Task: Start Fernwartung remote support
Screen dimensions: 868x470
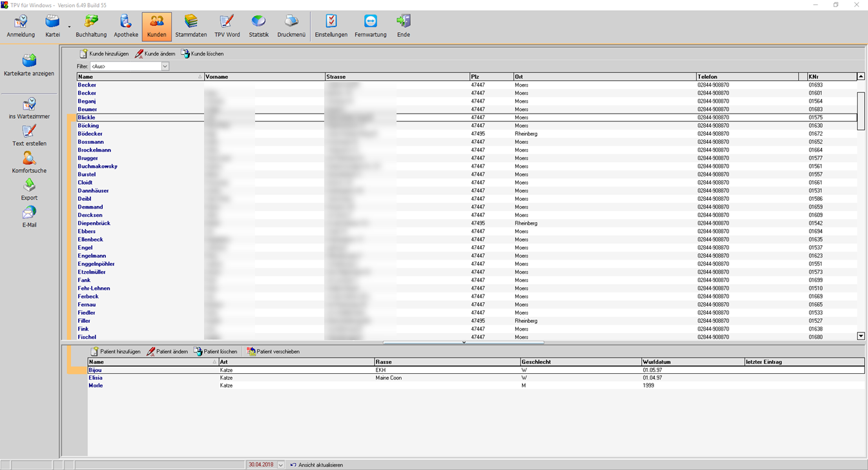Action: tap(370, 26)
